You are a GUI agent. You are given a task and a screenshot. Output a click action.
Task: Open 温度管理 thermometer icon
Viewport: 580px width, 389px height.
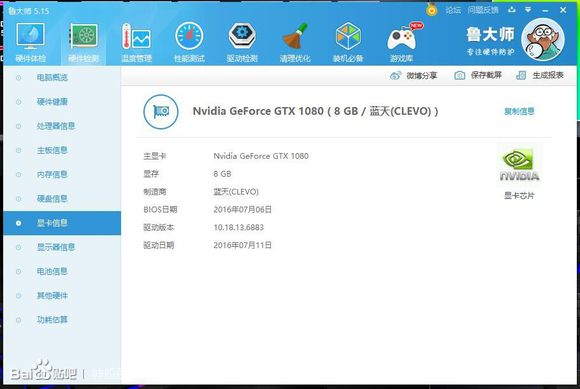136,37
